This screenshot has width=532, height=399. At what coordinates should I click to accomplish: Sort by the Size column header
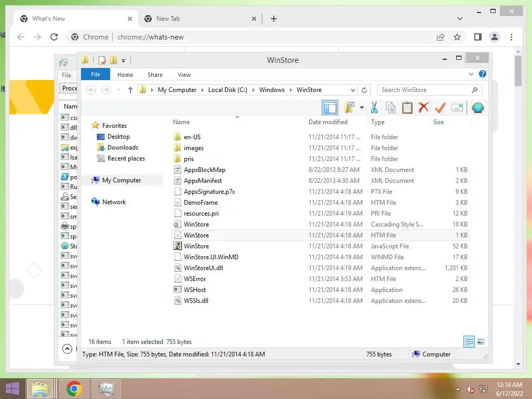(x=438, y=122)
